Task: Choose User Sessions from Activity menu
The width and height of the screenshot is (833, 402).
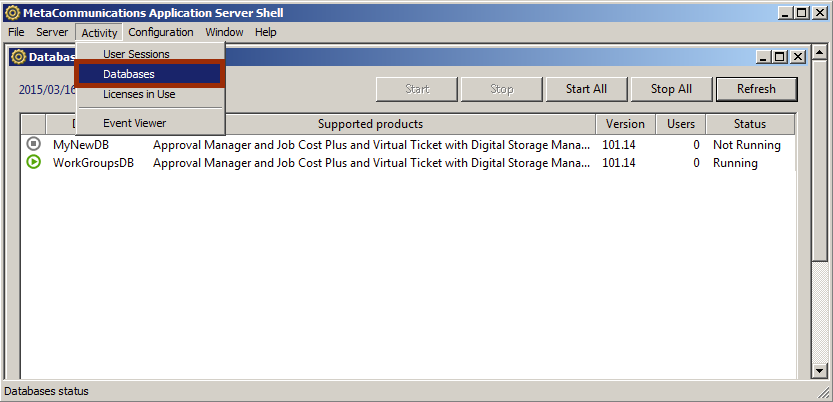Action: 136,54
